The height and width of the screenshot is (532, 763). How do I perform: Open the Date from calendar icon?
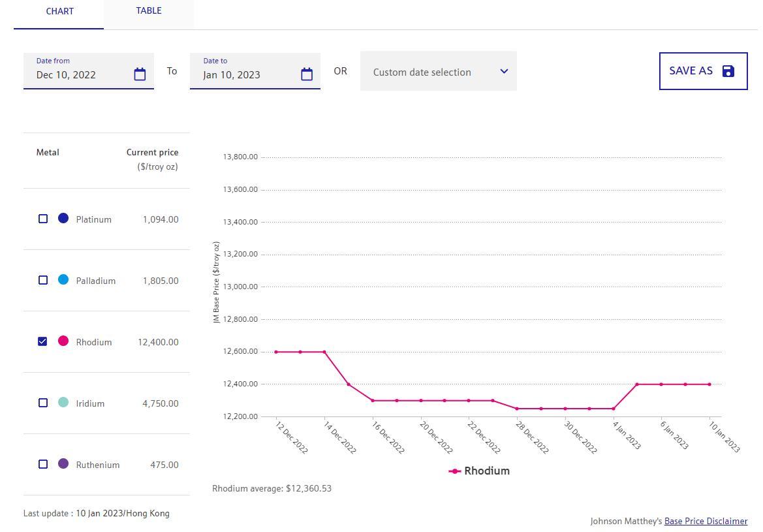coord(140,74)
